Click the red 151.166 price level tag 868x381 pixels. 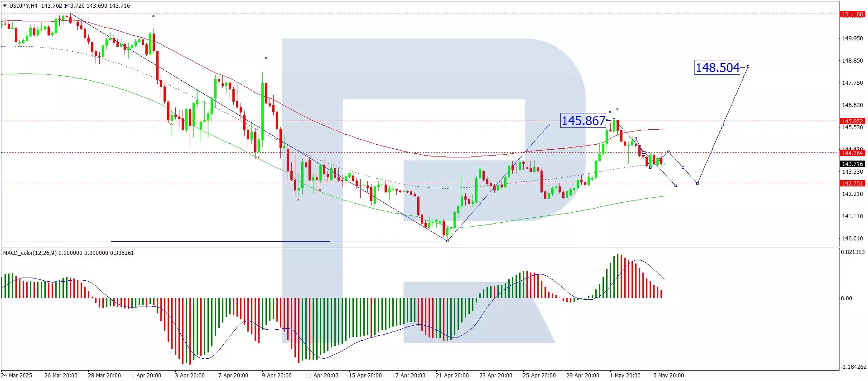click(852, 15)
